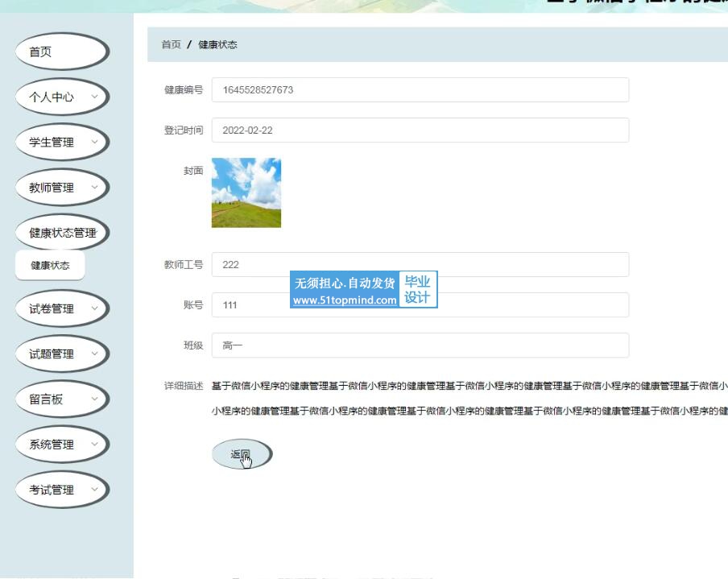Select the 健康状态 submenu item
The width and height of the screenshot is (728, 579).
click(x=50, y=265)
